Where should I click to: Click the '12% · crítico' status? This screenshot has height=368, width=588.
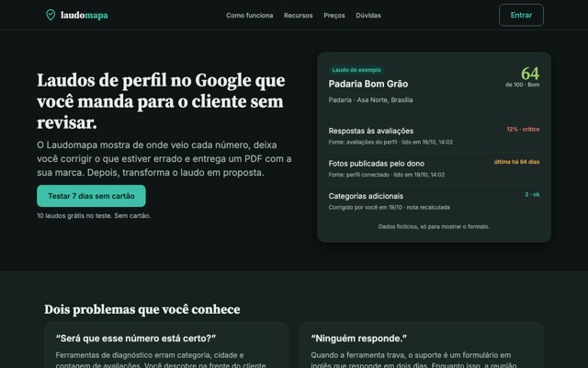pos(523,129)
